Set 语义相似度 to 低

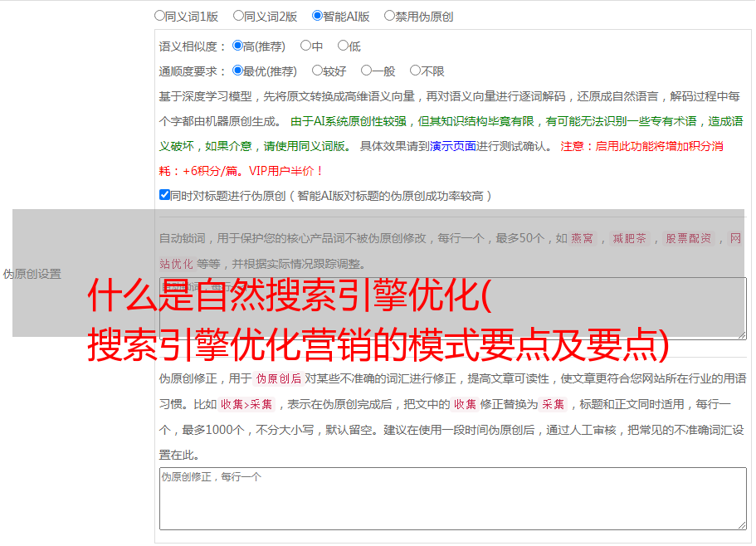click(x=343, y=46)
